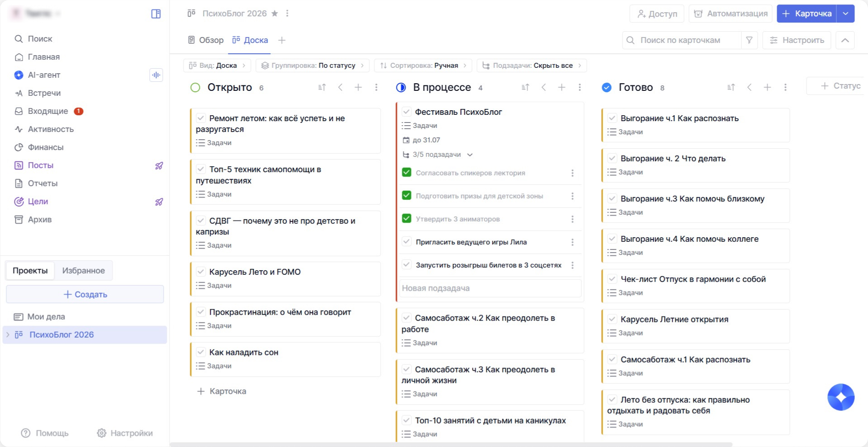Viewport: 868px width, 447px height.
Task: Open the Готово column options menu
Action: (x=785, y=87)
